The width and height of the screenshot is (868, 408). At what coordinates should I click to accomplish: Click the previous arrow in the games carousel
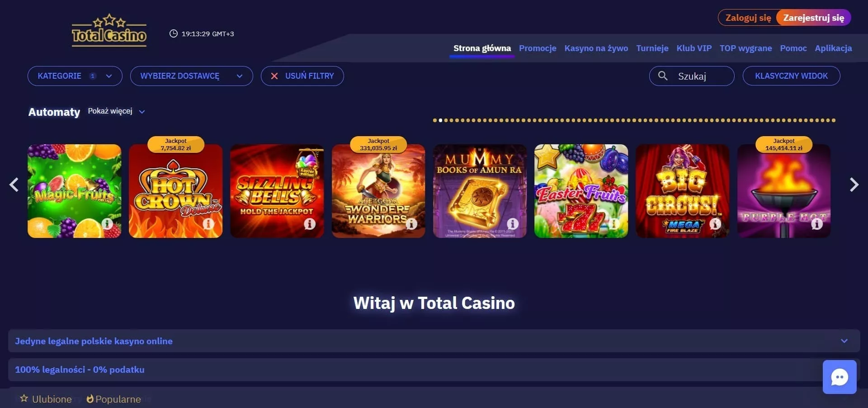14,185
